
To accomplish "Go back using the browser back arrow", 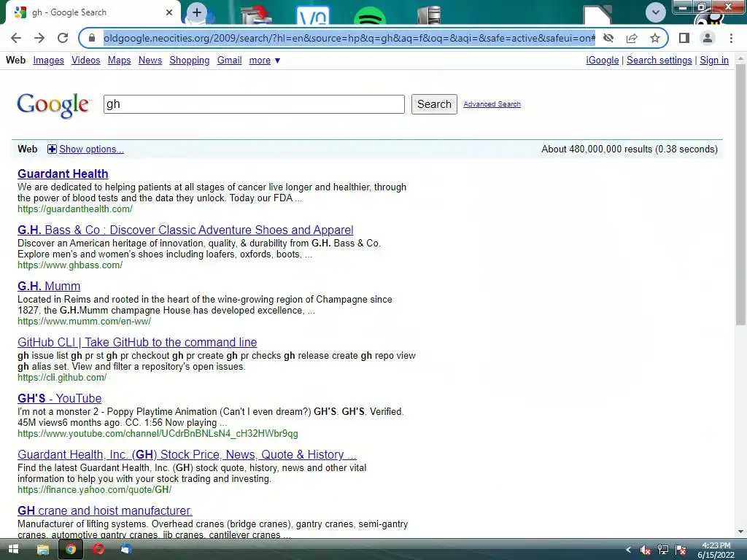I will [16, 38].
